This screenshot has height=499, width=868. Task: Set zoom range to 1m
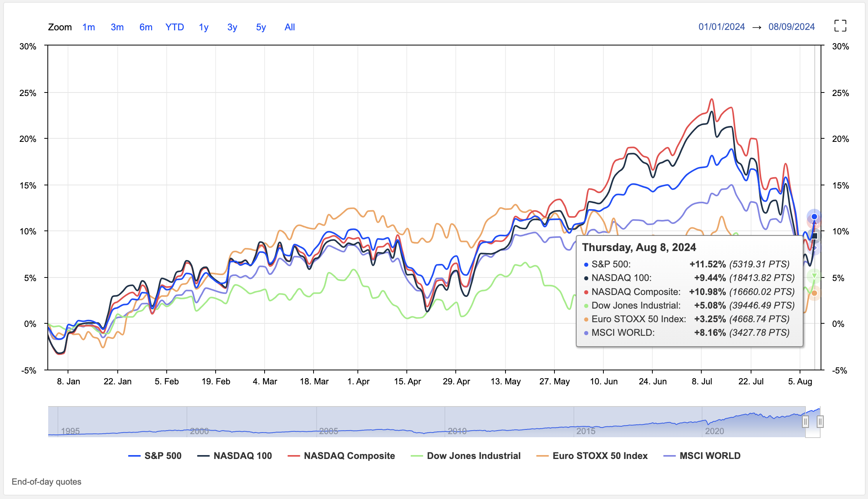(x=89, y=27)
